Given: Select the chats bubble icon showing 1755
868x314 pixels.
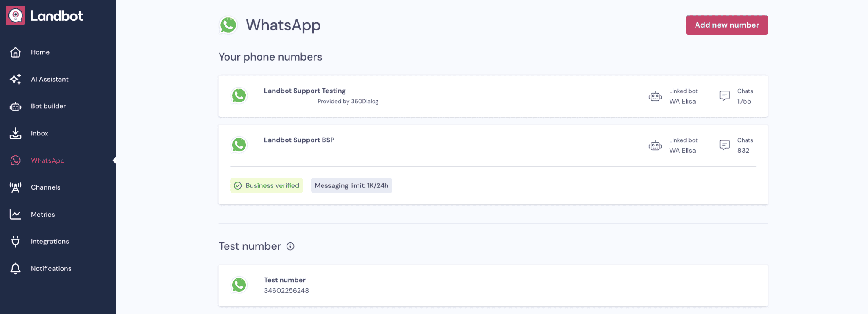Looking at the screenshot, I should pyautogui.click(x=724, y=96).
